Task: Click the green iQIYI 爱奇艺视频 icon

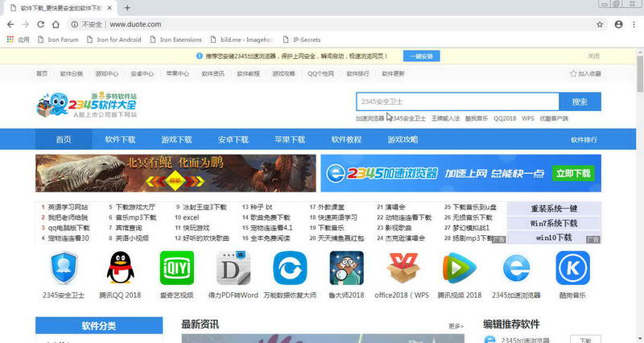Action: point(176,268)
